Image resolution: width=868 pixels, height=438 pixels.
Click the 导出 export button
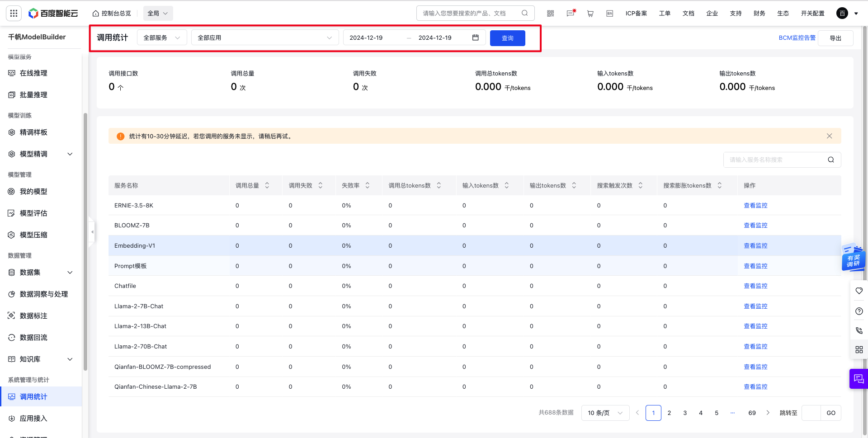tap(835, 38)
